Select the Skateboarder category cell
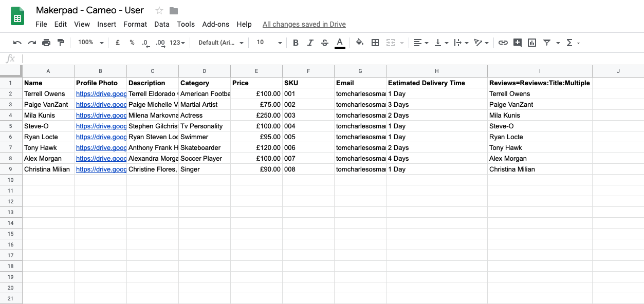Image resolution: width=644 pixels, height=304 pixels. (x=205, y=147)
